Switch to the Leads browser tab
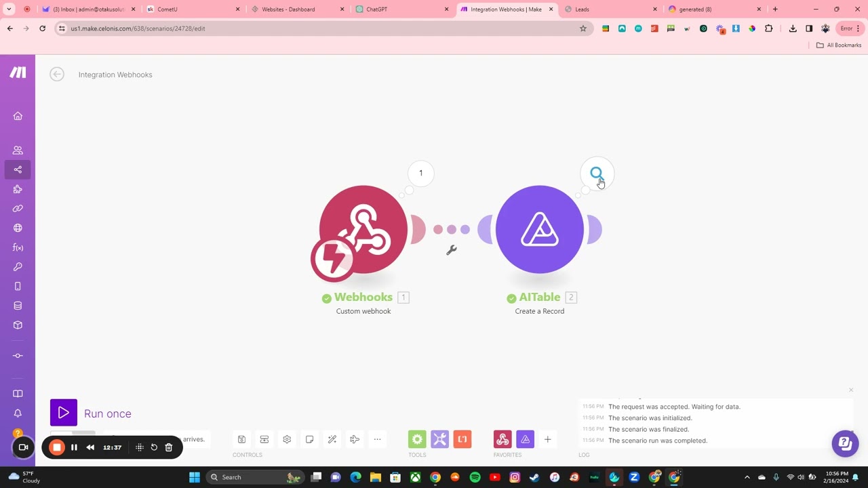 (609, 9)
